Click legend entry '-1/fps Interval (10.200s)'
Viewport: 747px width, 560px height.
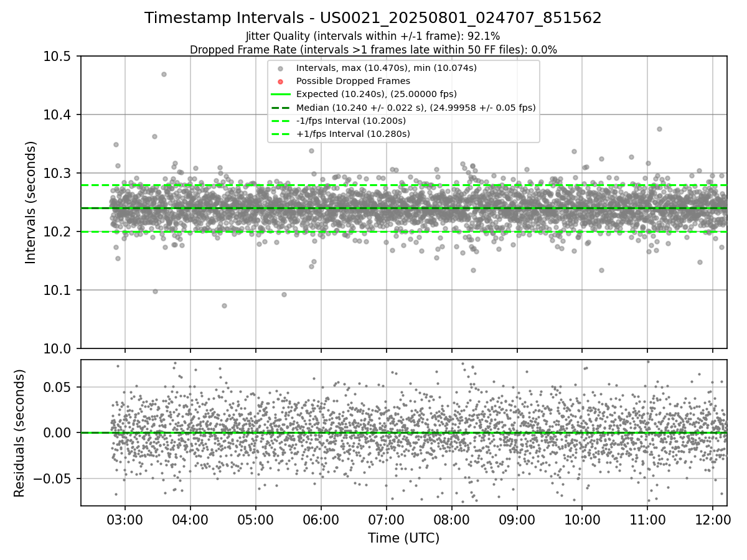(x=351, y=121)
